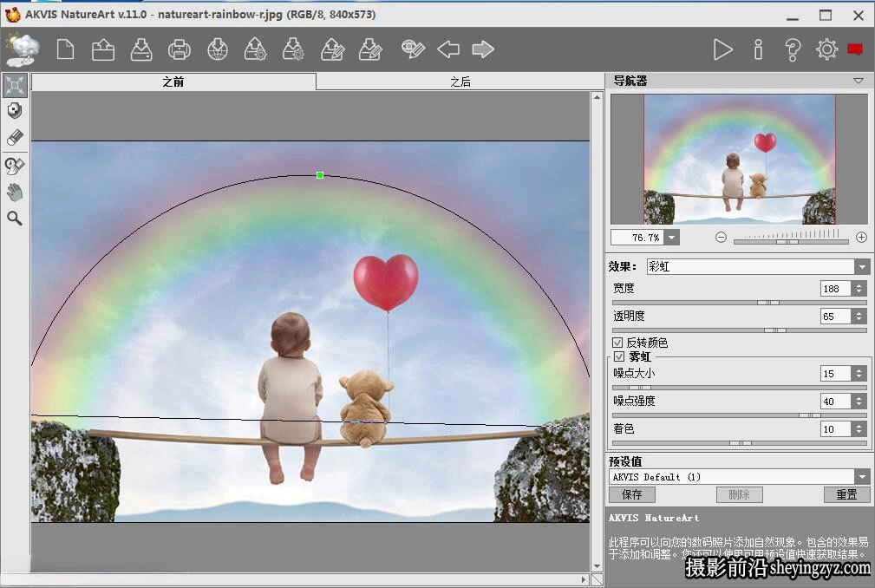Viewport: 875px width, 588px height.
Task: Select the History brush tool
Action: 15,166
